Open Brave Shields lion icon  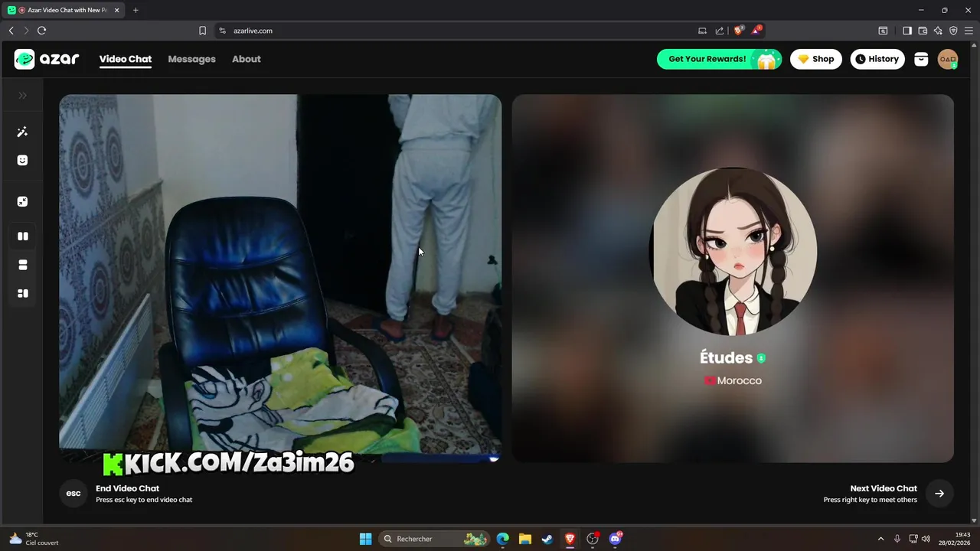click(738, 31)
